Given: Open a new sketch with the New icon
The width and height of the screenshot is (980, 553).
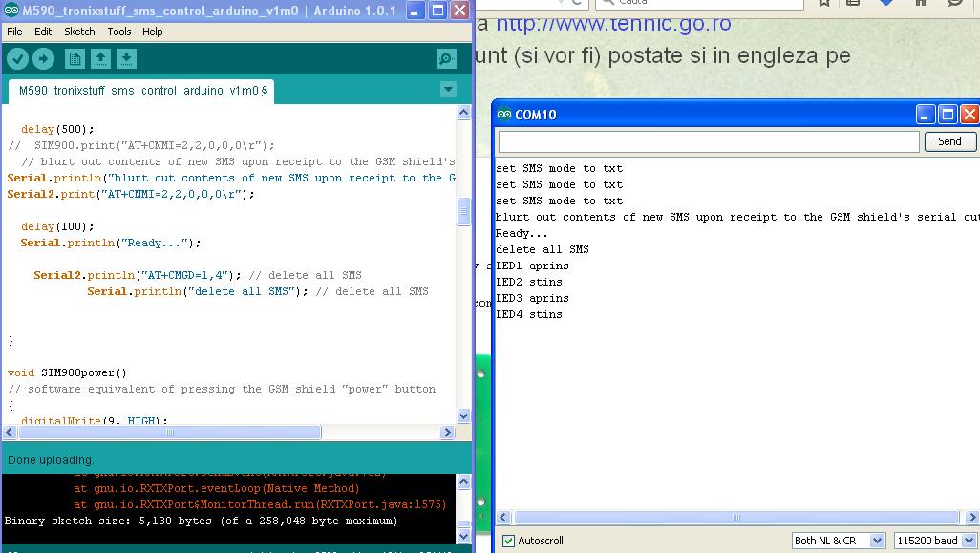Looking at the screenshot, I should point(75,58).
